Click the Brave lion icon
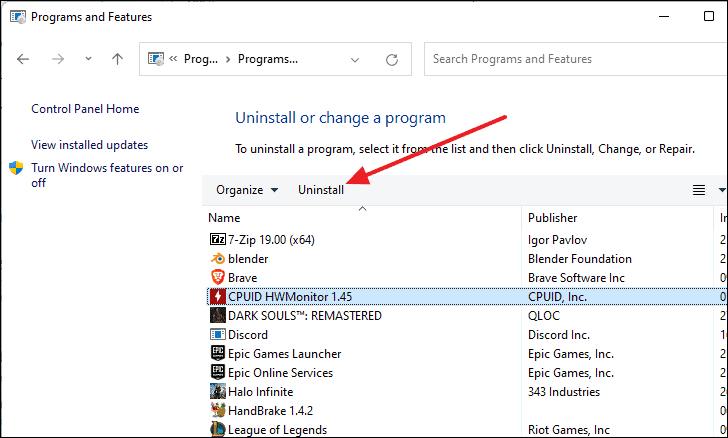This screenshot has width=728, height=438. coord(218,277)
